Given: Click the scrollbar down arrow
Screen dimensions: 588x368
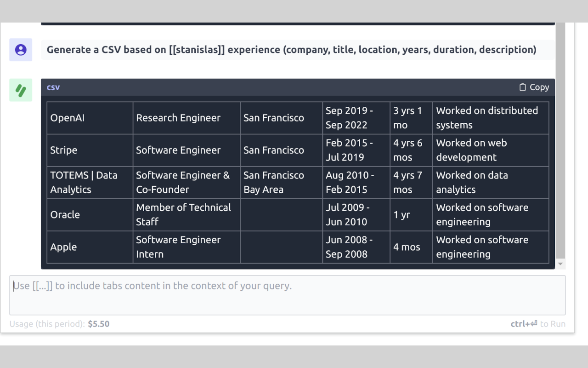Looking at the screenshot, I should point(560,264).
